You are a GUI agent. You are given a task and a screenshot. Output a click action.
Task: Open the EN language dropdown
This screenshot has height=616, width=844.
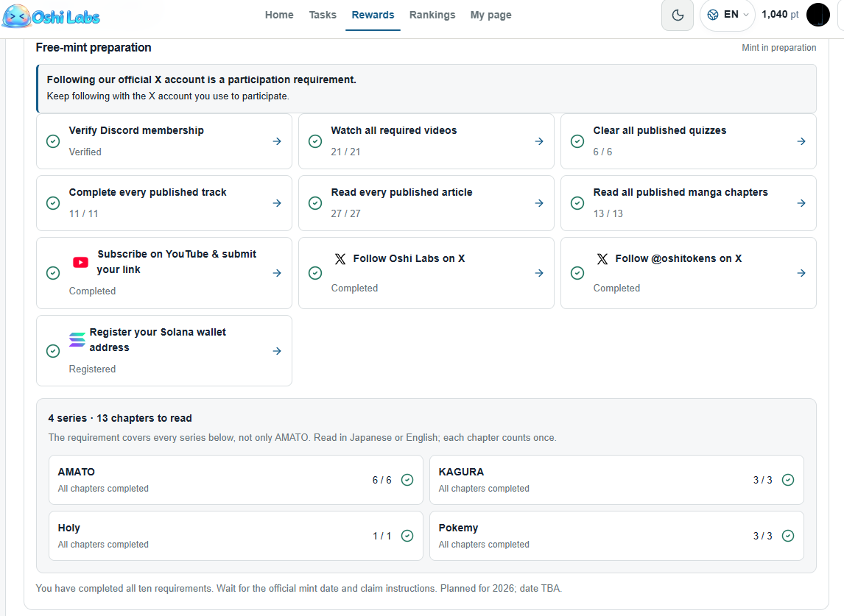728,15
